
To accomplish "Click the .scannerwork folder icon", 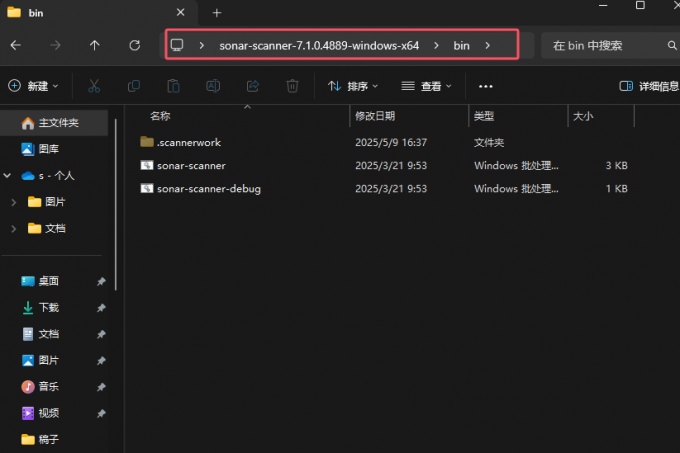I will click(147, 142).
